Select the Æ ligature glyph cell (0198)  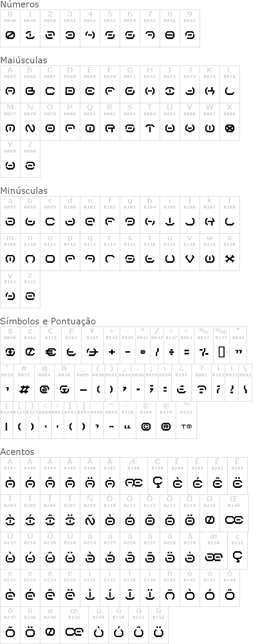pos(134,476)
